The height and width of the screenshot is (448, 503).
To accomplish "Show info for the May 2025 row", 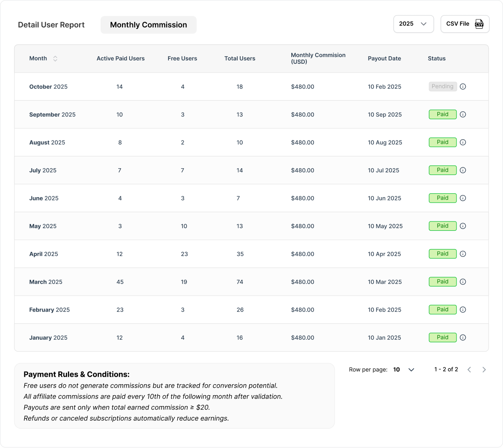I will 463,226.
